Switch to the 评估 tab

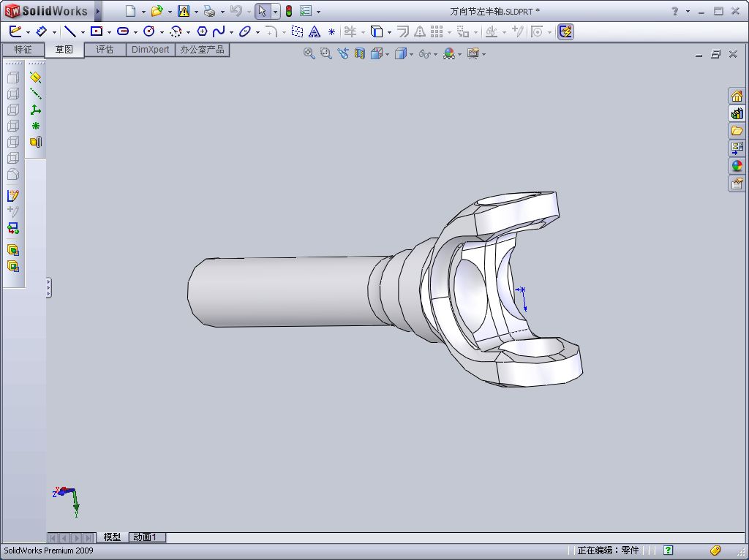(105, 49)
